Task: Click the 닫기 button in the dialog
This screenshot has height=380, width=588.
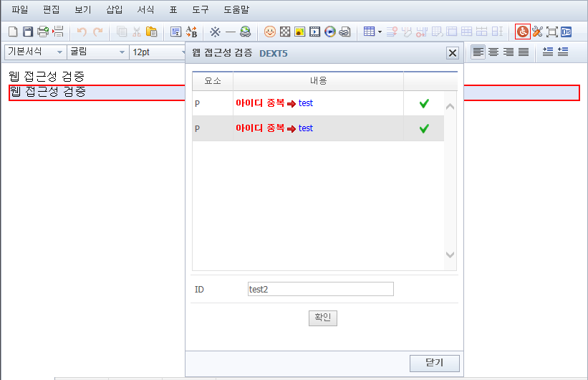Action: pyautogui.click(x=435, y=363)
